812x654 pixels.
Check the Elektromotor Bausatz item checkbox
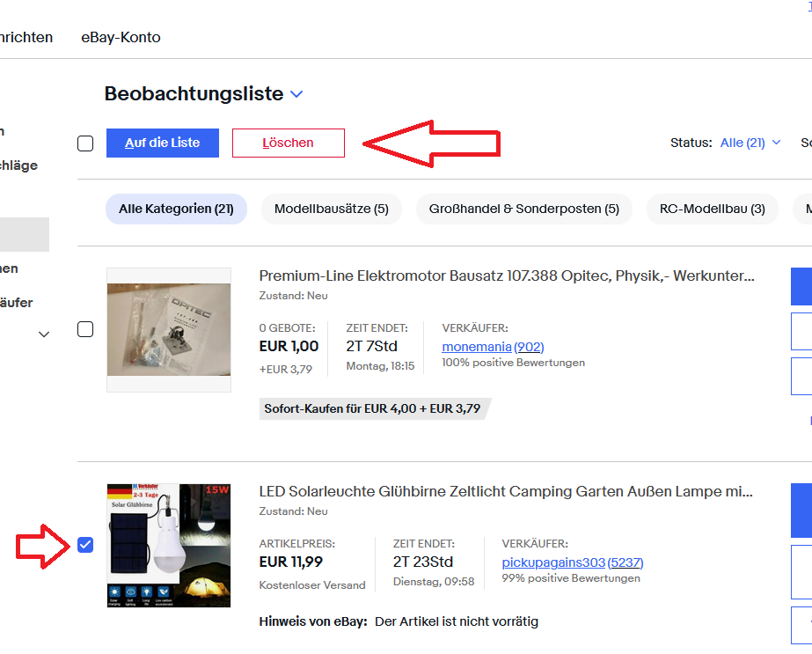tap(85, 329)
